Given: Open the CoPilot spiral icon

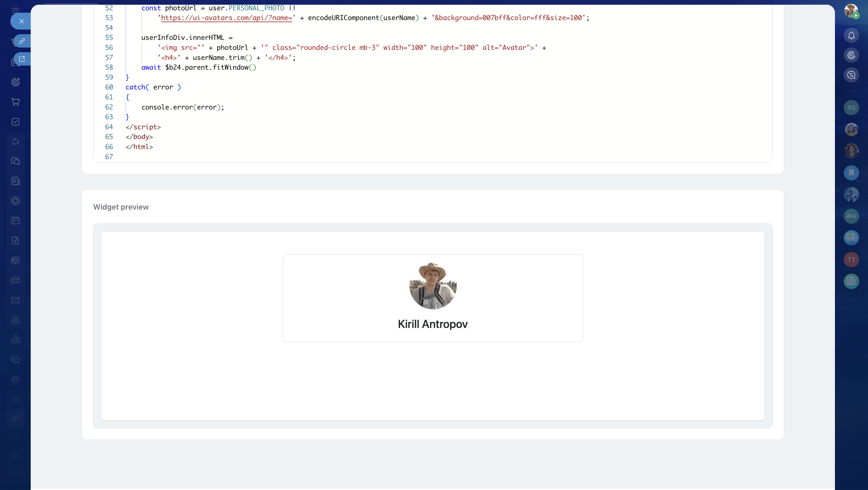Looking at the screenshot, I should (x=851, y=55).
